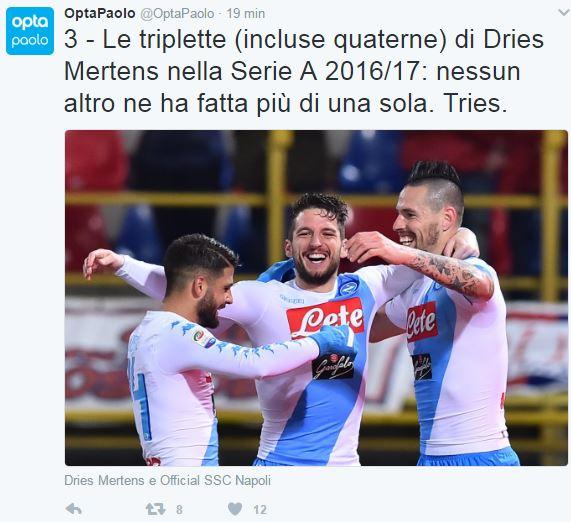Click the Lete sponsor logo on center jersey

click(325, 318)
